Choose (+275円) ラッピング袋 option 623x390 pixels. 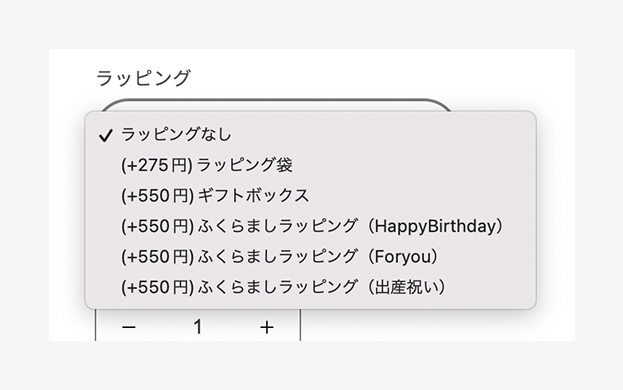click(311, 165)
